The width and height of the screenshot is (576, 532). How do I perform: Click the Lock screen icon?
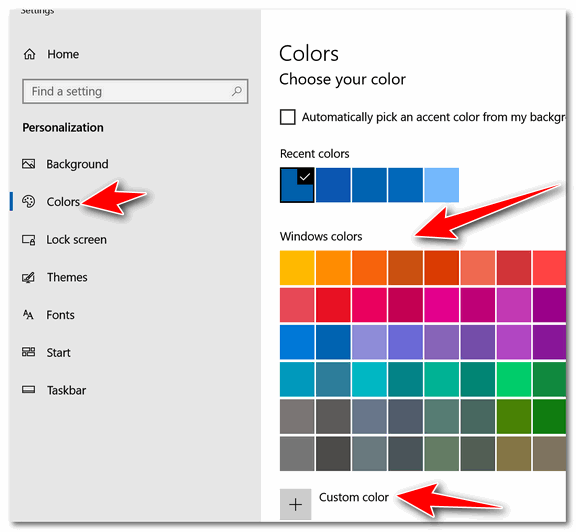coord(29,240)
